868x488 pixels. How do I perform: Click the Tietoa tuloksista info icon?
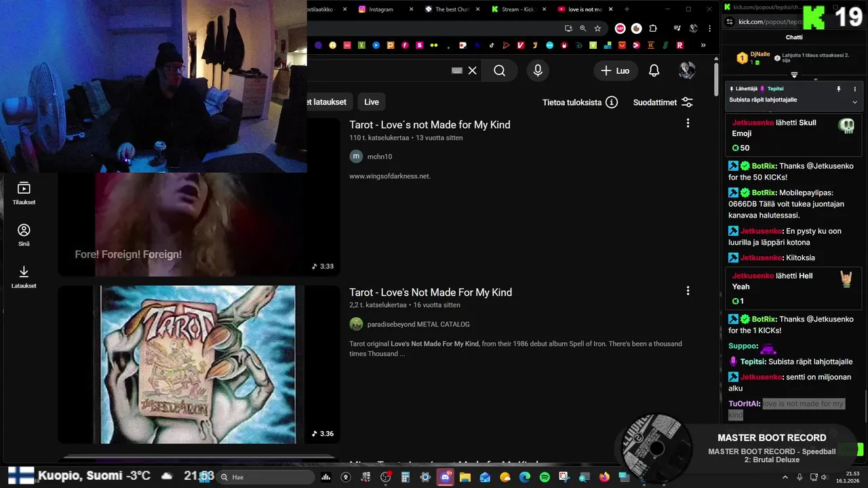pyautogui.click(x=612, y=102)
